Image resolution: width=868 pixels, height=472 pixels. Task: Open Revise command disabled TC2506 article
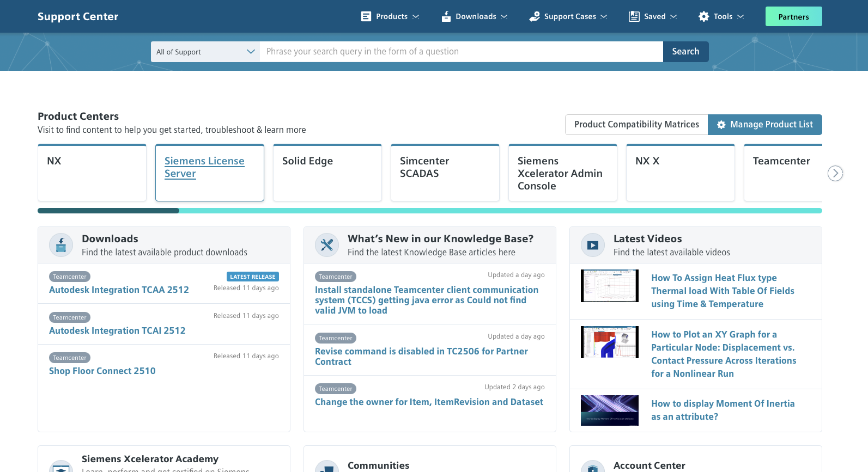click(x=421, y=357)
